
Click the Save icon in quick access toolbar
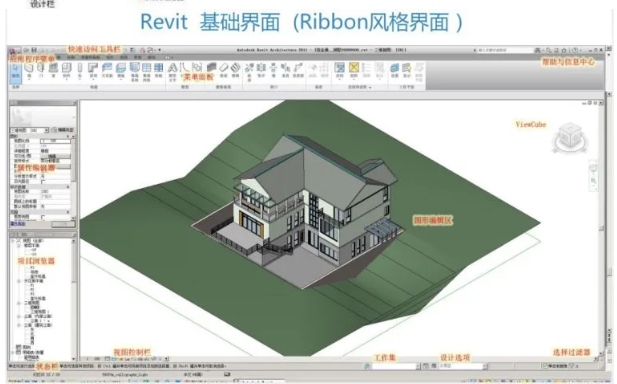pyautogui.click(x=34, y=50)
